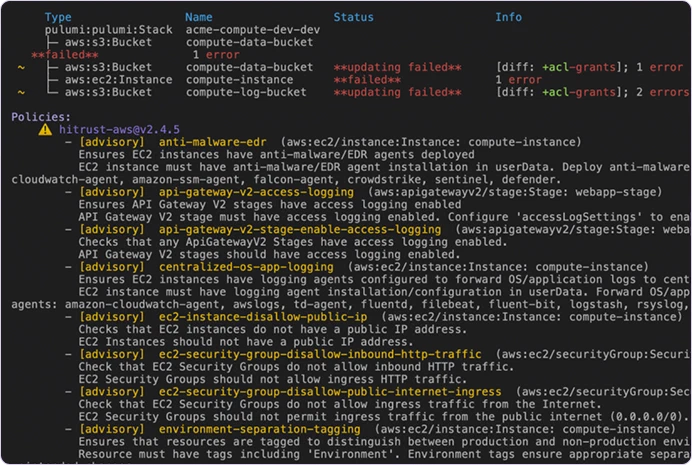
Task: Click the 'Policies:' heading
Action: point(41,117)
